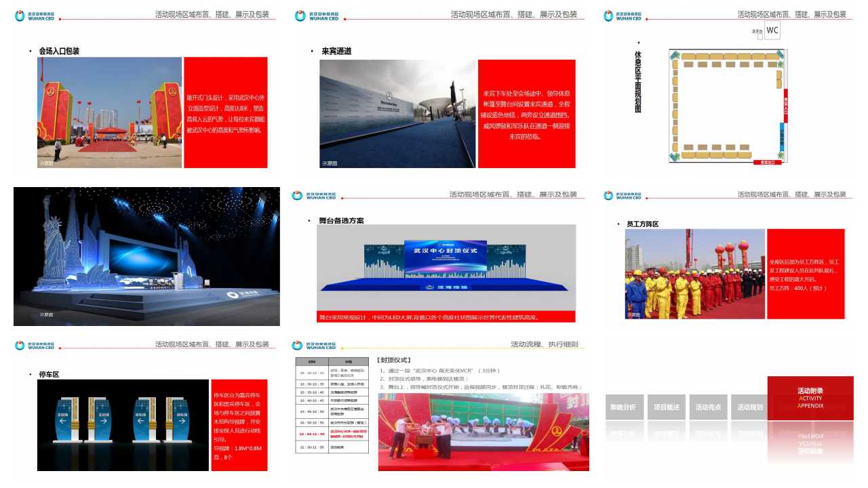Select the venue entrance photo with red gate

pos(109,113)
